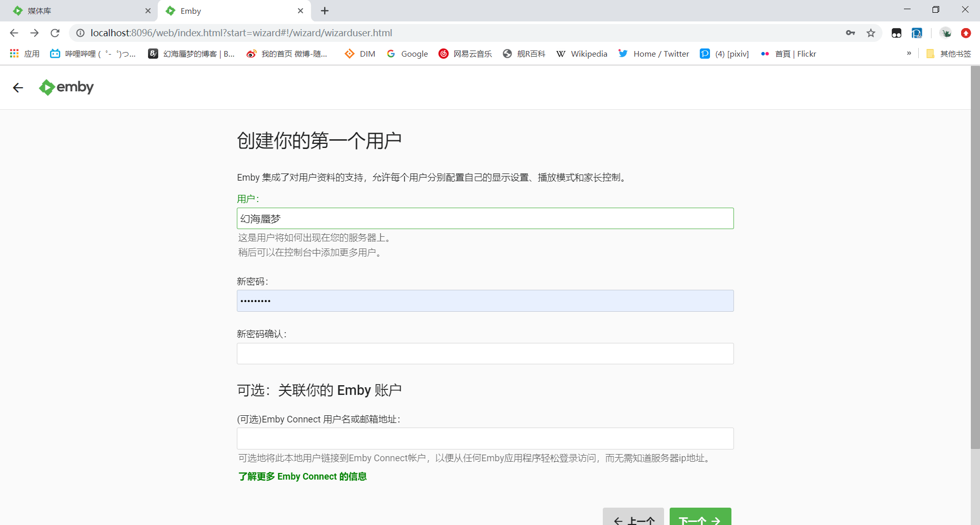Click the red update notification icon
Screen dimensions: 980x525
tap(966, 33)
